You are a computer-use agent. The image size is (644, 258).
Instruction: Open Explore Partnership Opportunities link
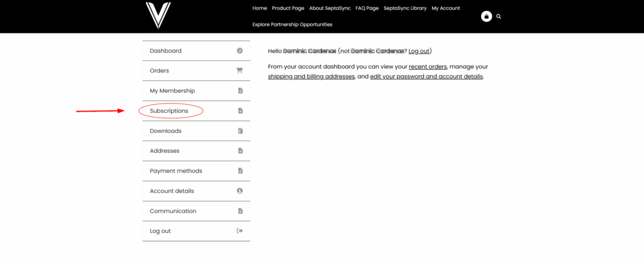[292, 24]
